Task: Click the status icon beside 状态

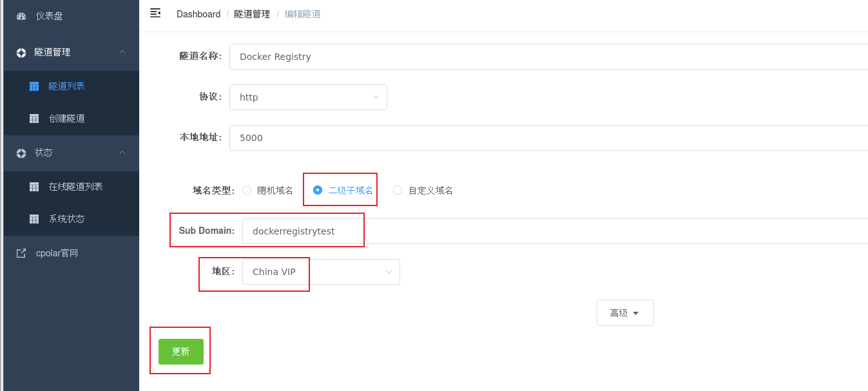Action: [x=21, y=153]
